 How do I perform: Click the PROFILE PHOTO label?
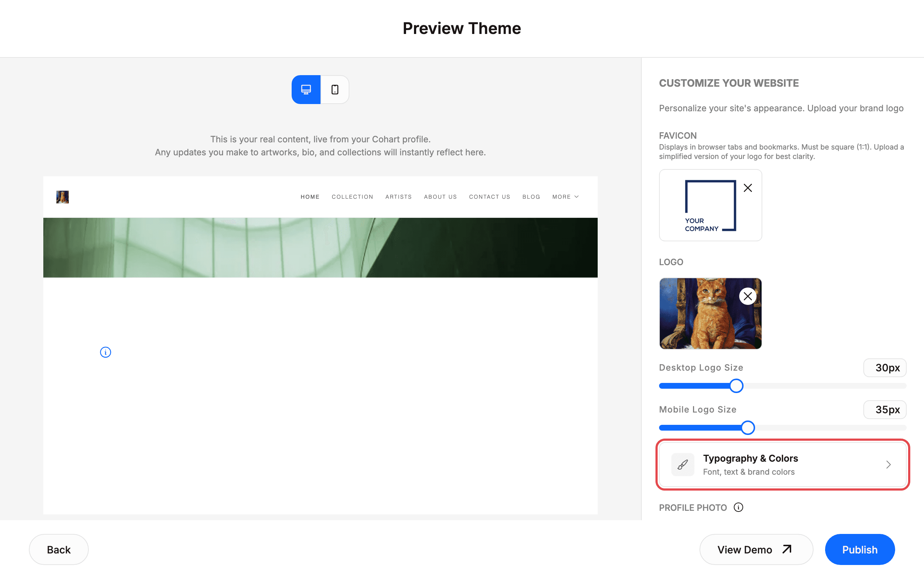(693, 508)
